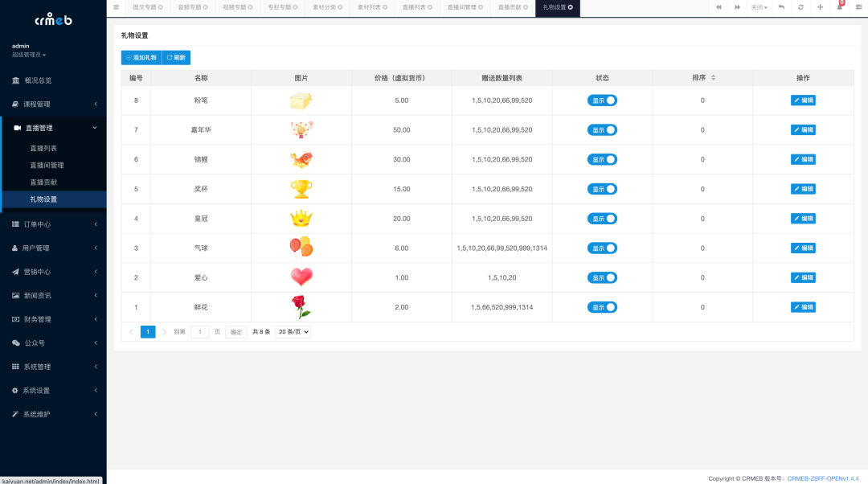Click the hamburger icon to collapse sidebar menu
The width and height of the screenshot is (868, 484).
point(117,7)
